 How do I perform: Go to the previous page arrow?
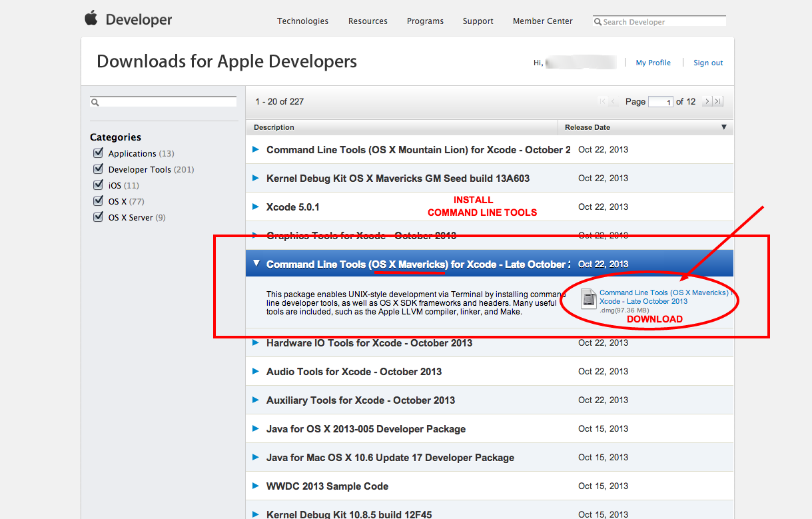pos(614,101)
